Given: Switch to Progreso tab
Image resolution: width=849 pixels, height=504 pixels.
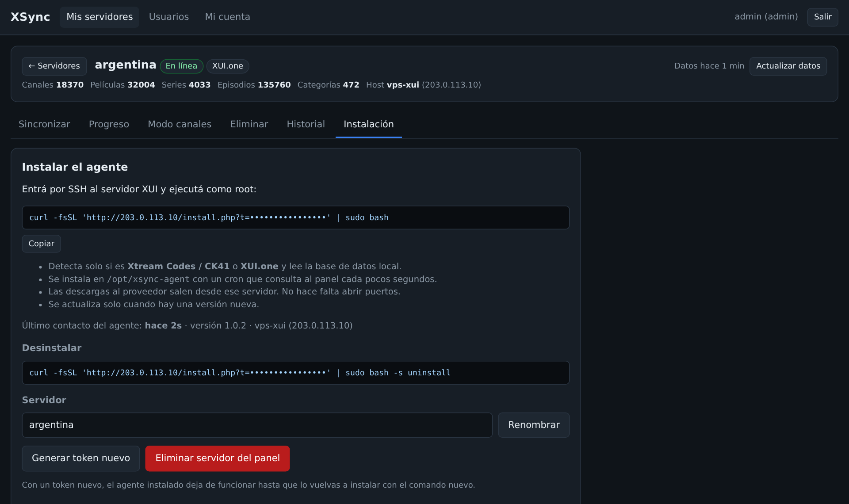Looking at the screenshot, I should (x=109, y=124).
